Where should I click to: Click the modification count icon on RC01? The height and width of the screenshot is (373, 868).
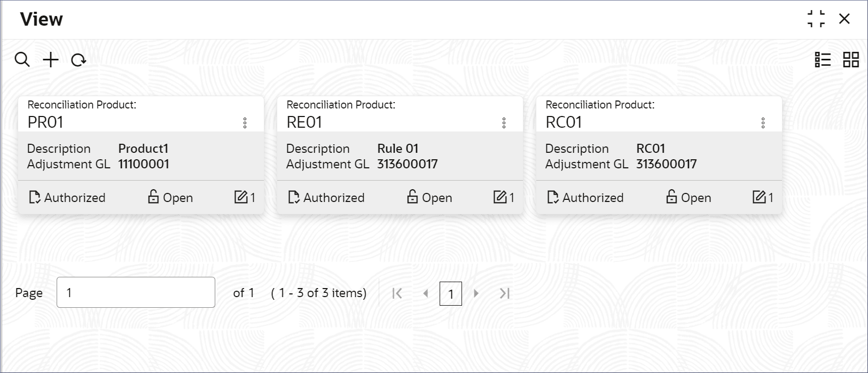[x=759, y=197]
